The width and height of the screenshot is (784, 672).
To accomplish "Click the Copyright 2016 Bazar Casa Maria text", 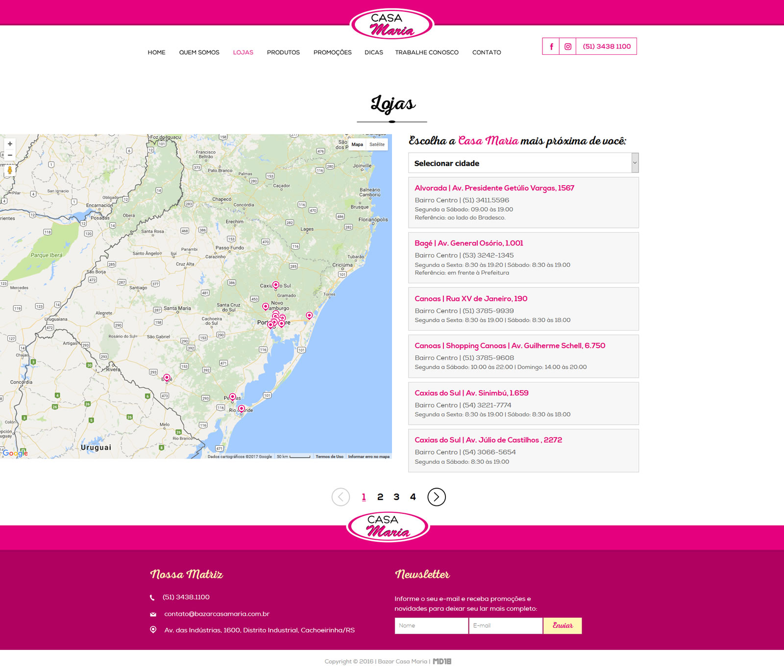I will point(376,662).
